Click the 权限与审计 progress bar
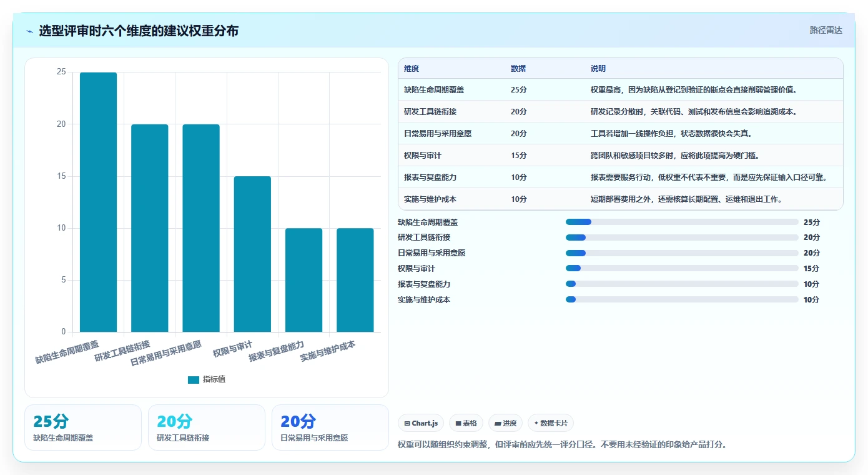 click(x=682, y=268)
